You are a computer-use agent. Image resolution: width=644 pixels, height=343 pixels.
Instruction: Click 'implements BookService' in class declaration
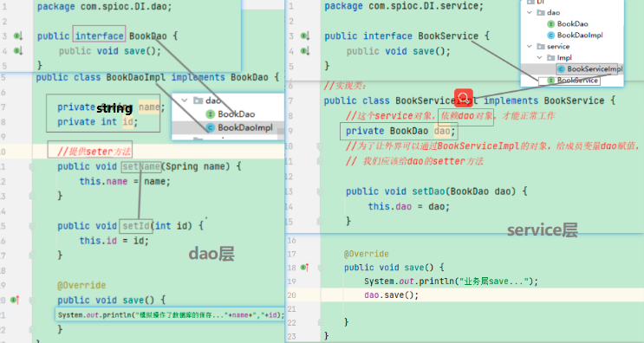coord(543,100)
